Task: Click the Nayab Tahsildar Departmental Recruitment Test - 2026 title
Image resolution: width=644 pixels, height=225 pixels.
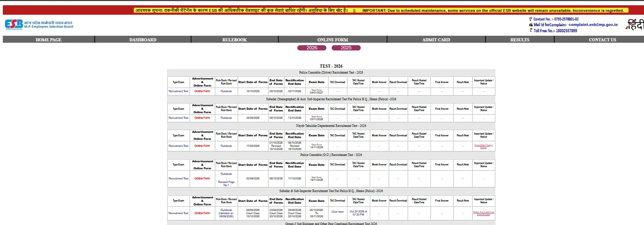Action: 331,126
